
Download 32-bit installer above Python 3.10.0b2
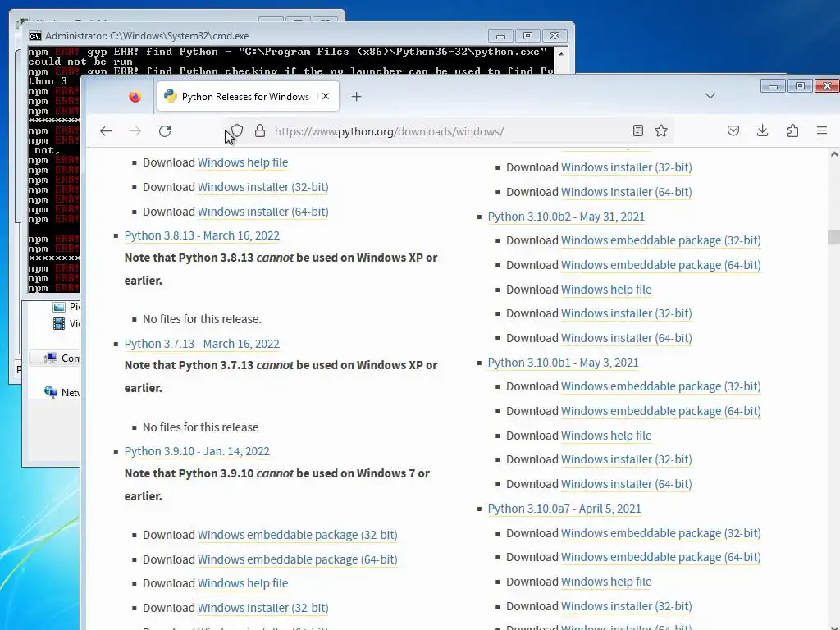(626, 167)
